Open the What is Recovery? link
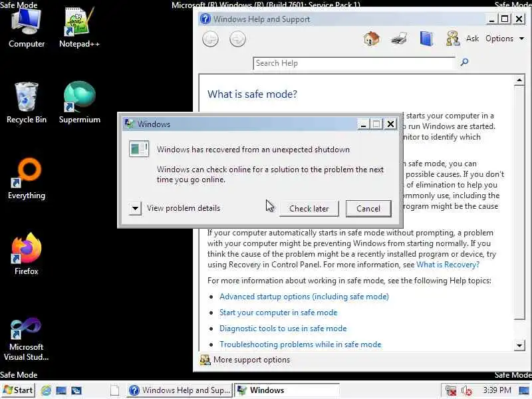 tap(448, 265)
